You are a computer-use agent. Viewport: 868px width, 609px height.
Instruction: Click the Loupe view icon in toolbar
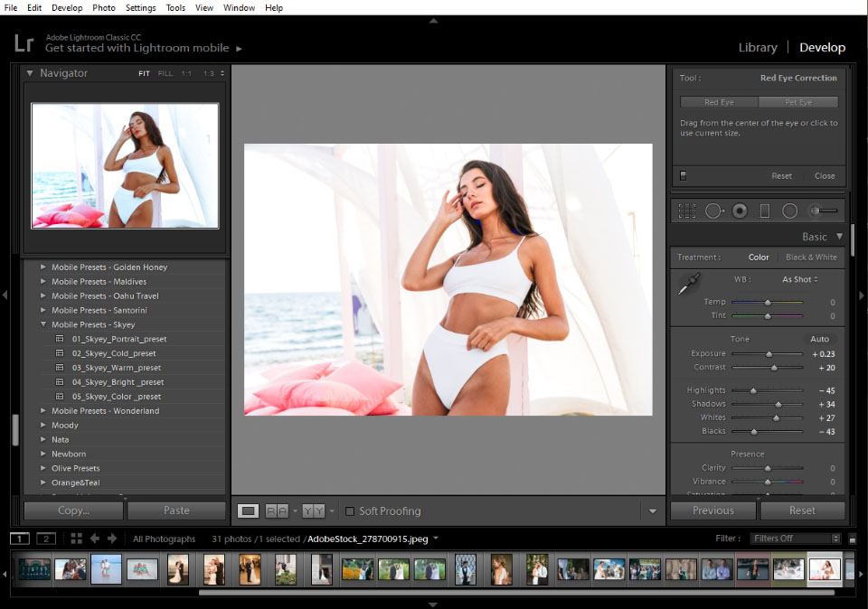tap(248, 511)
